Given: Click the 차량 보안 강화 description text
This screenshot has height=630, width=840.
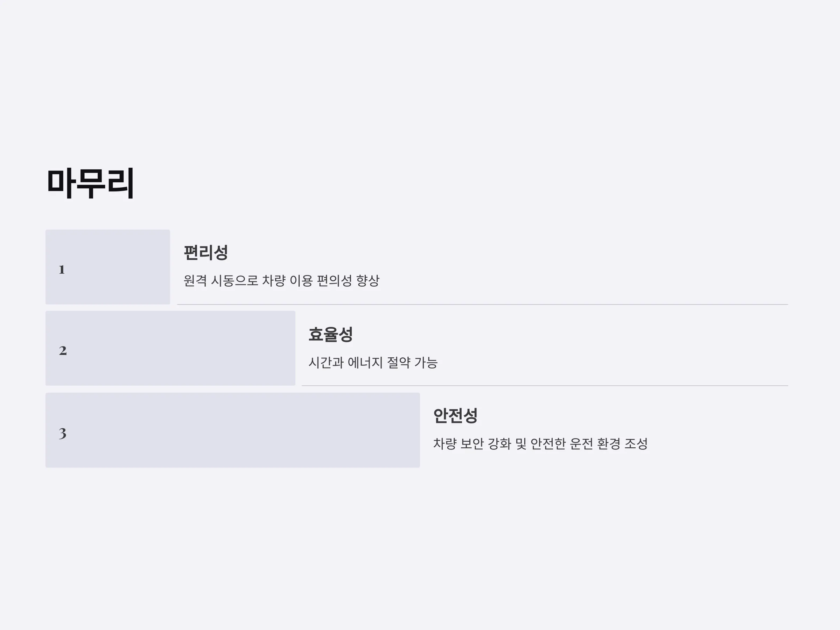Looking at the screenshot, I should click(x=540, y=443).
